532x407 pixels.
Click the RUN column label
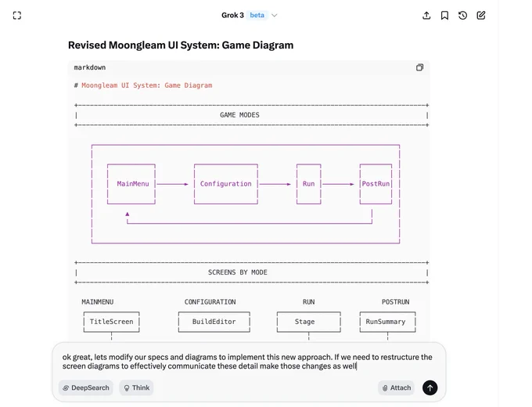(x=309, y=302)
